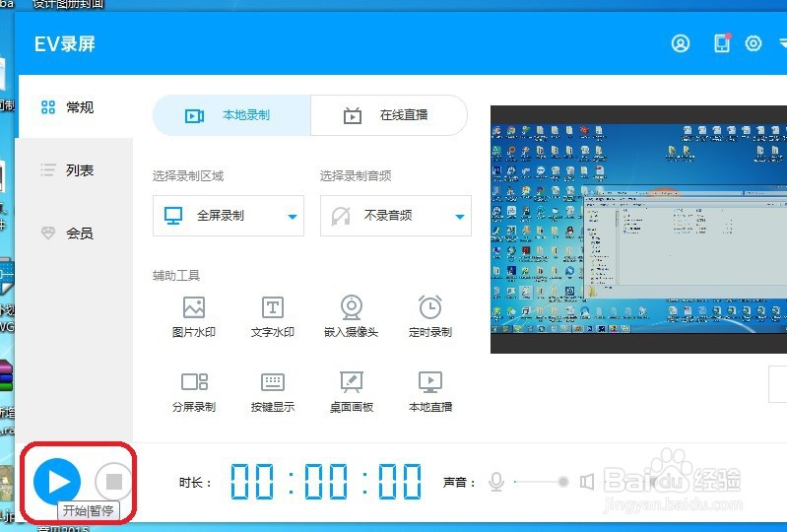
Task: Open the mobile phone icon in header
Action: (722, 43)
